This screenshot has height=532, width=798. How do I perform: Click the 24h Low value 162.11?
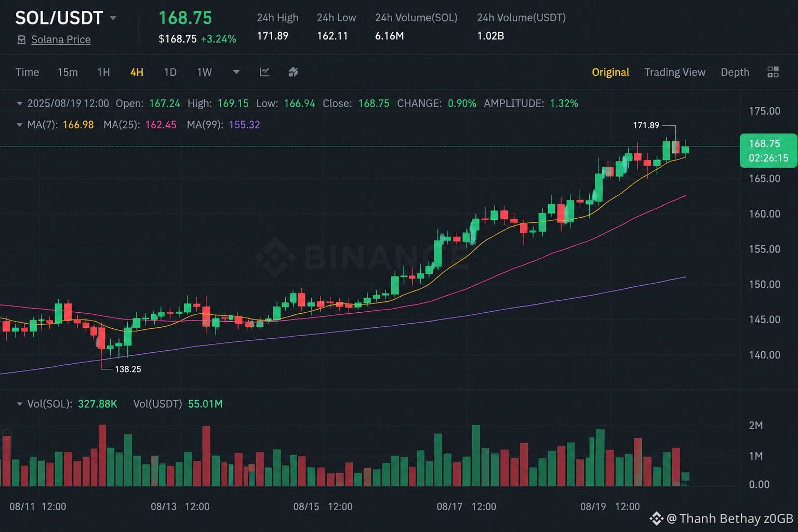pyautogui.click(x=332, y=36)
